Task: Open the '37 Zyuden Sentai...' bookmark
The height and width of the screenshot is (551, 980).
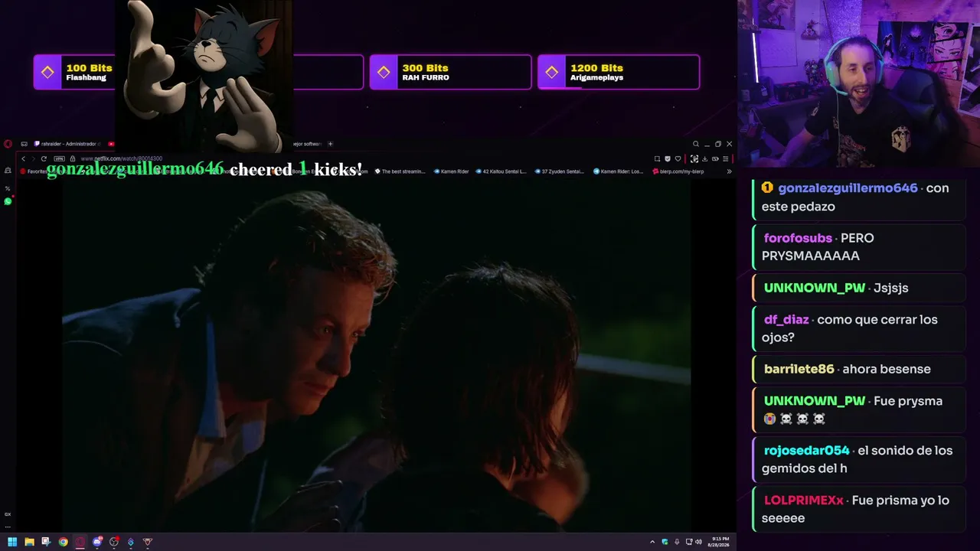Action: (560, 171)
